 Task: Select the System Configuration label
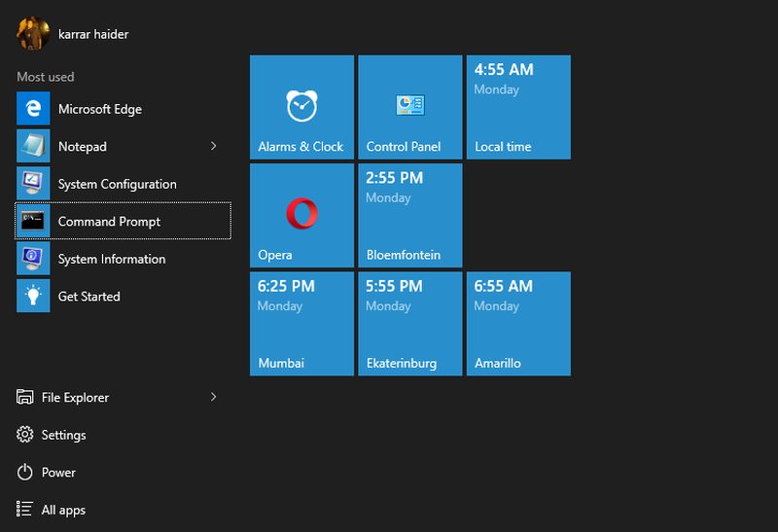(x=117, y=184)
